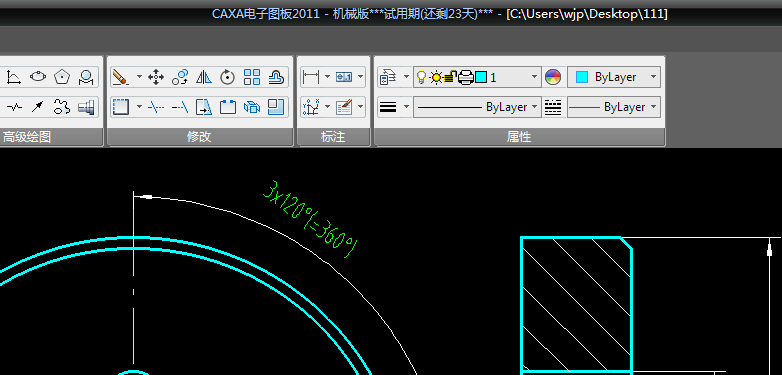Click the 属性 panel label
This screenshot has height=375, width=782.
(x=519, y=137)
